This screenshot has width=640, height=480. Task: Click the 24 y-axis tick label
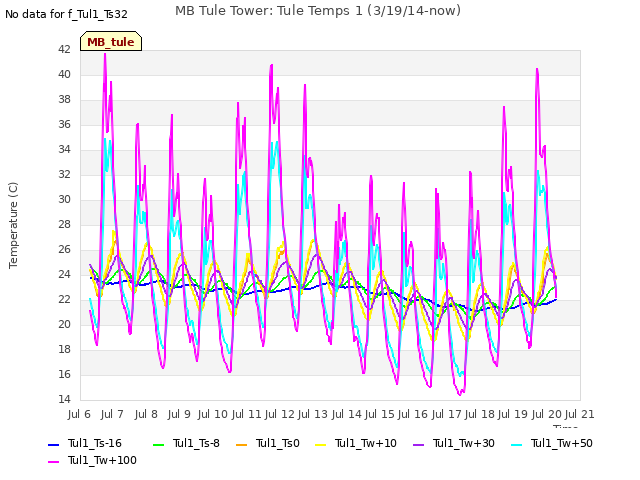64,274
